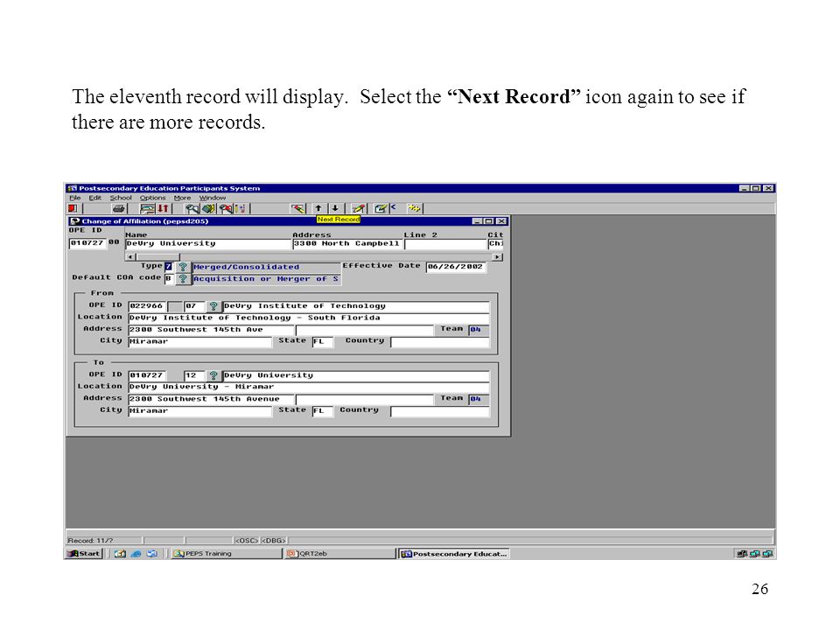
Task: Click Postsecondary Educat... taskbar button
Action: click(x=454, y=553)
